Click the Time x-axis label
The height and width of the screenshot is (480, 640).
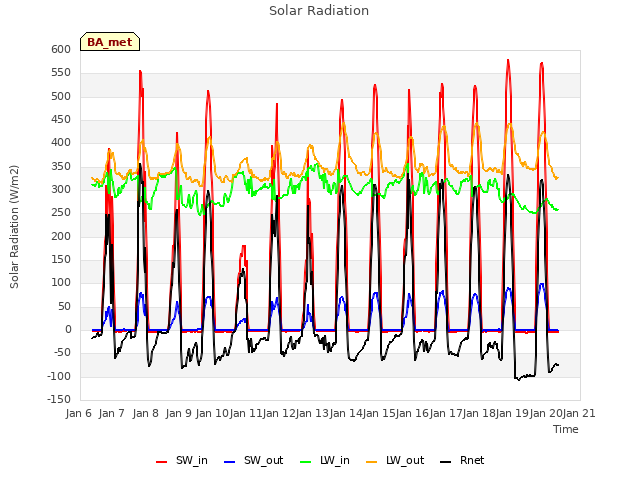pyautogui.click(x=566, y=429)
